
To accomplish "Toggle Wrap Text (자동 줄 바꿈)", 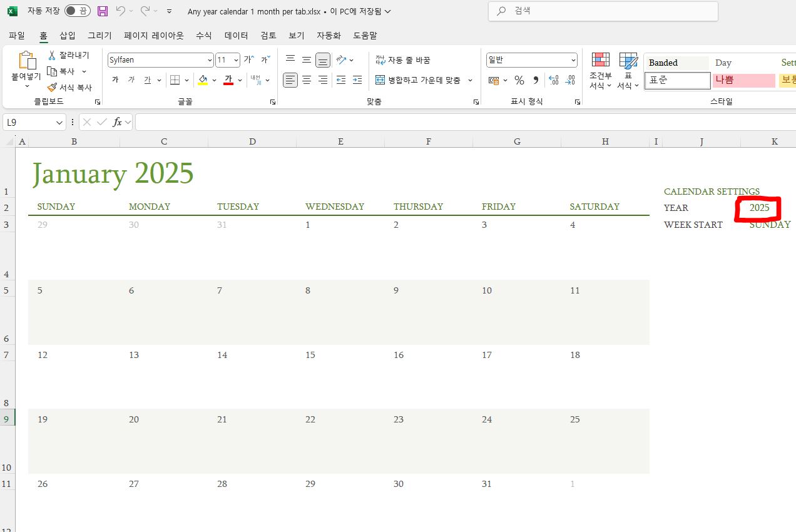I will tap(403, 60).
